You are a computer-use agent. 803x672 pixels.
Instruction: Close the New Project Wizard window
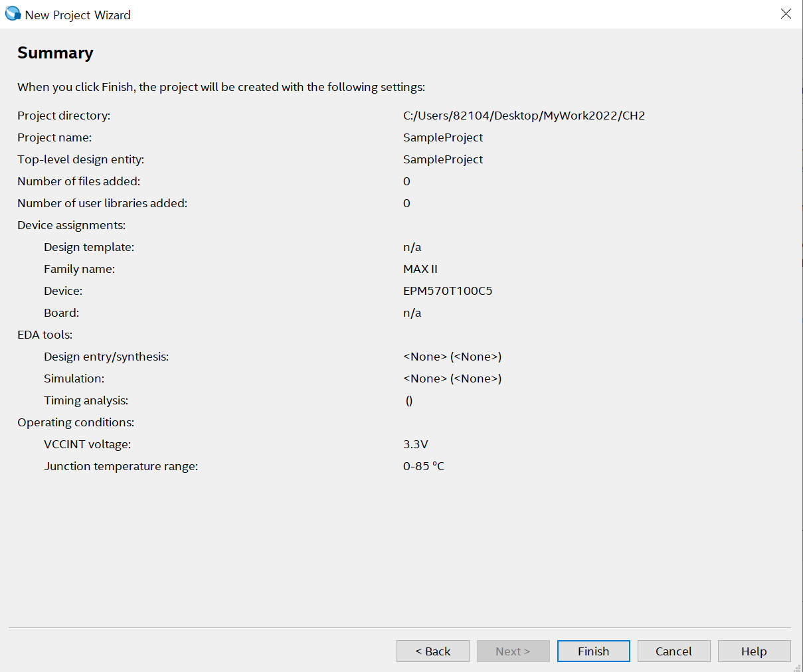pos(786,14)
